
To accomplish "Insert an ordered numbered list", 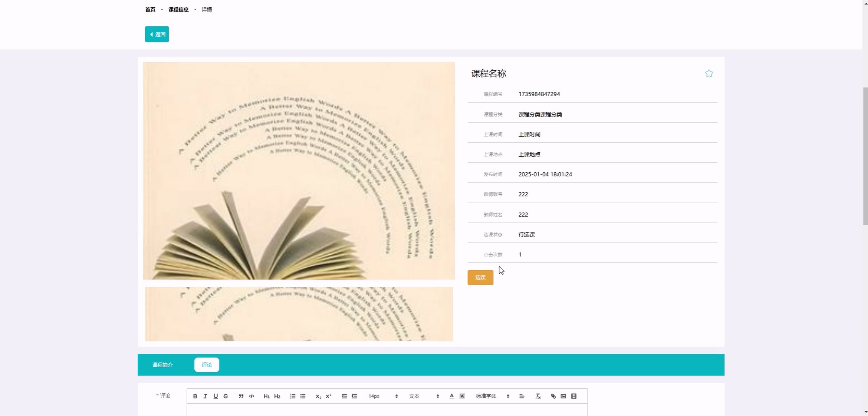I will [292, 396].
